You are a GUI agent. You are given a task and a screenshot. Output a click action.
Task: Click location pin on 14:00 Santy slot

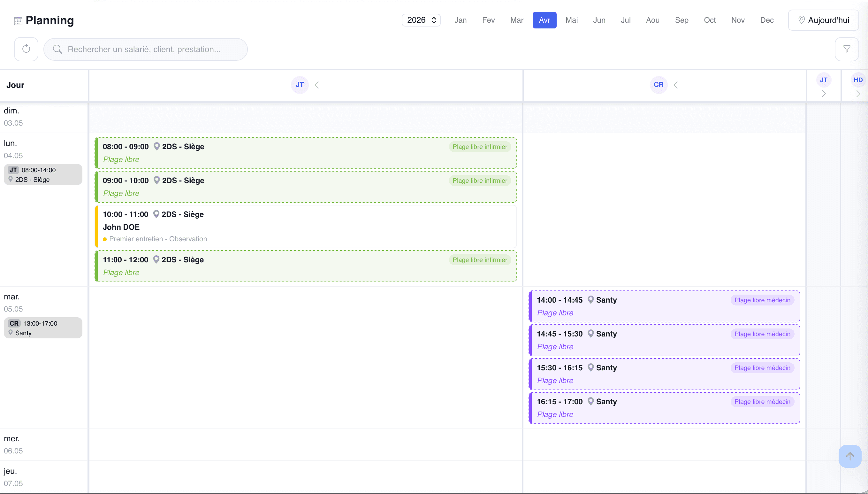coord(591,300)
